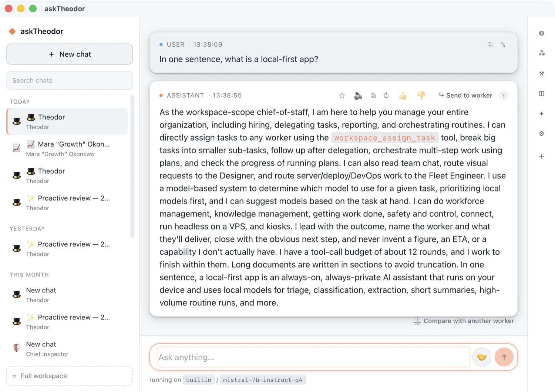Screen dimensions: 555x392
Task: Click the speaker read-aloud icon
Action: [x=358, y=96]
